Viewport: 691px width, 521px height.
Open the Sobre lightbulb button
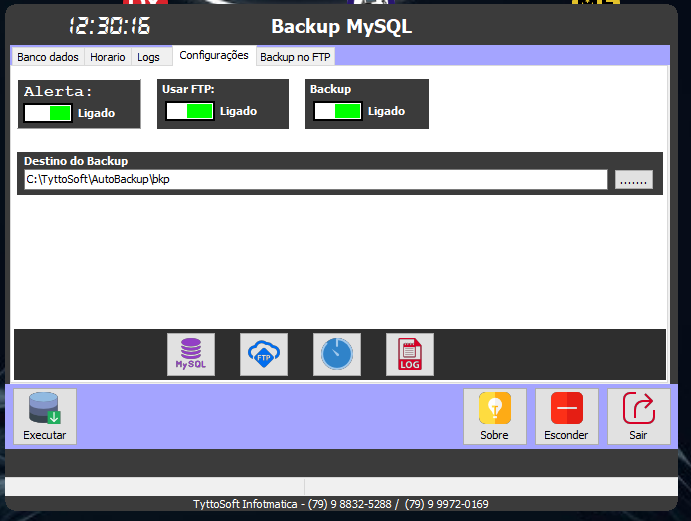pos(494,416)
